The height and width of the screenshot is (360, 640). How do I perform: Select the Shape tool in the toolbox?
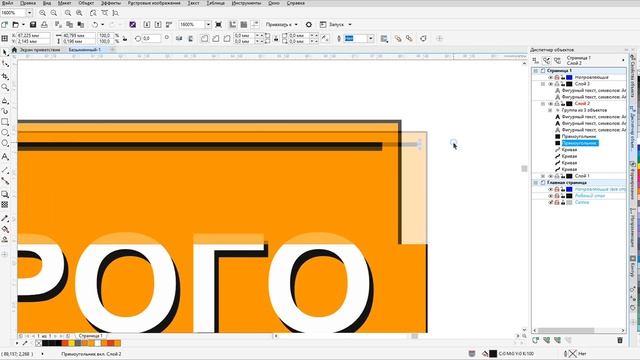(5, 64)
